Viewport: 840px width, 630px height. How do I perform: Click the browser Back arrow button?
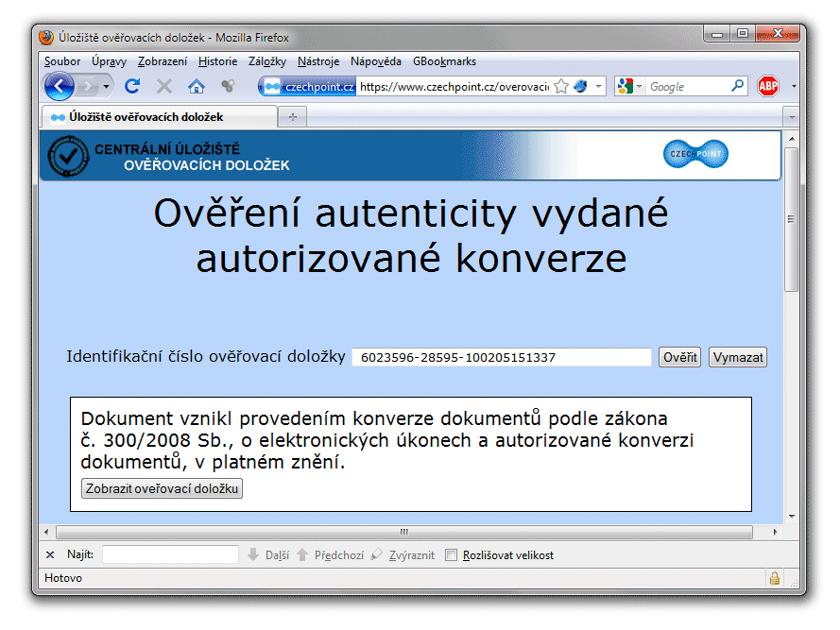[x=60, y=87]
